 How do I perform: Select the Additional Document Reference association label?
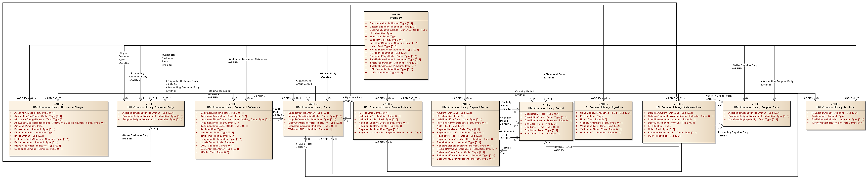248,59
